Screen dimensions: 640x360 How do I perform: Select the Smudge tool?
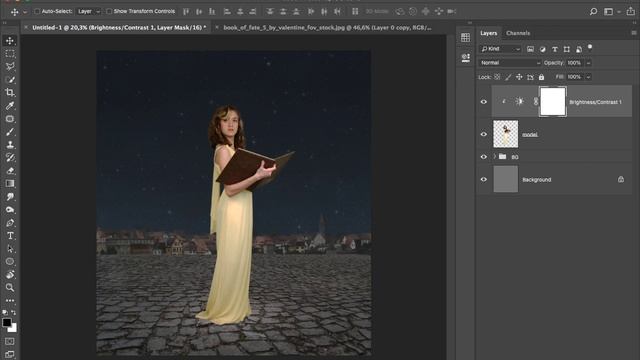[x=10, y=197]
